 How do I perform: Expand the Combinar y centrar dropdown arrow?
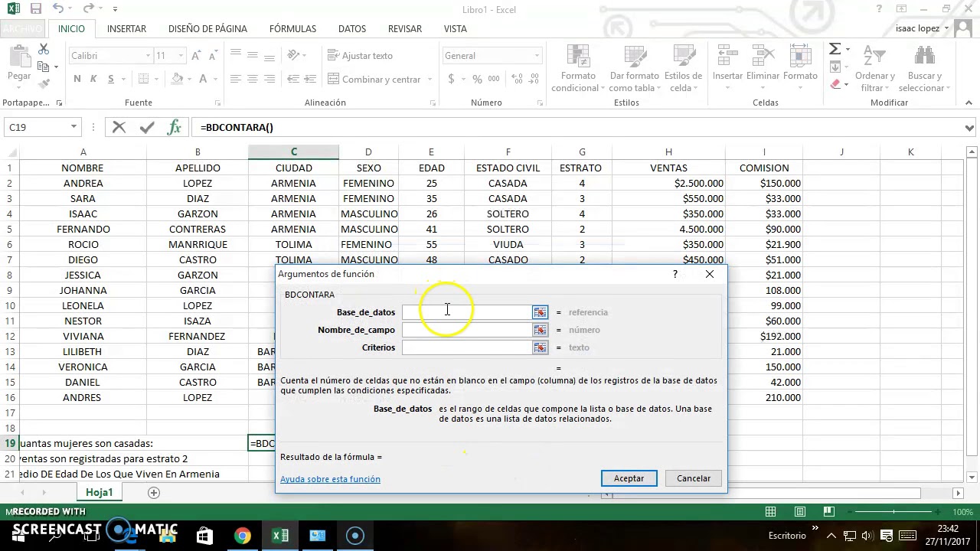(430, 80)
